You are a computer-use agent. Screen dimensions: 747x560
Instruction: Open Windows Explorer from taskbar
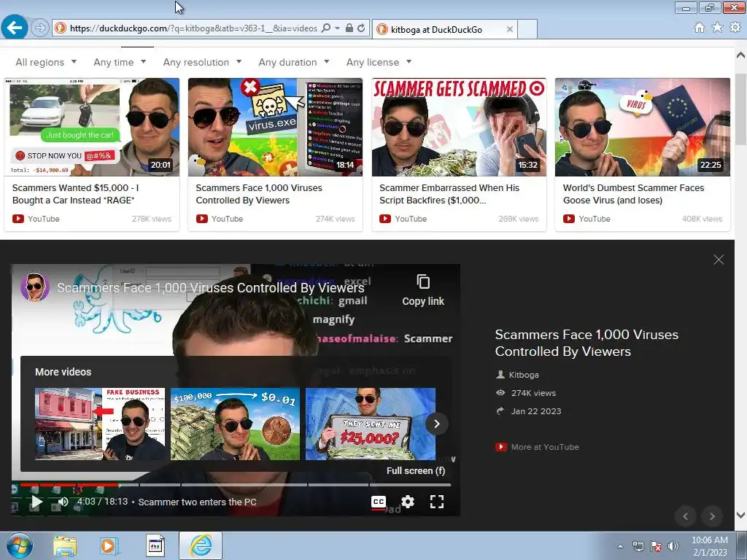(64, 546)
